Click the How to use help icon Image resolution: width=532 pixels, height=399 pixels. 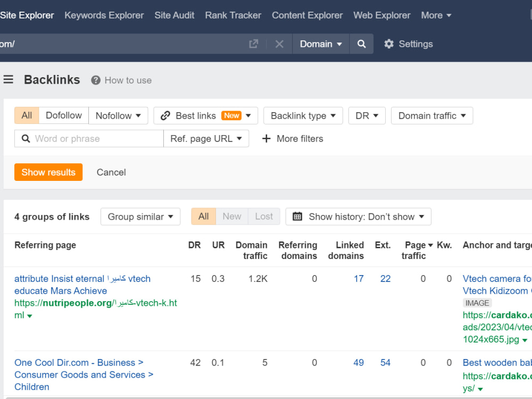coord(96,80)
